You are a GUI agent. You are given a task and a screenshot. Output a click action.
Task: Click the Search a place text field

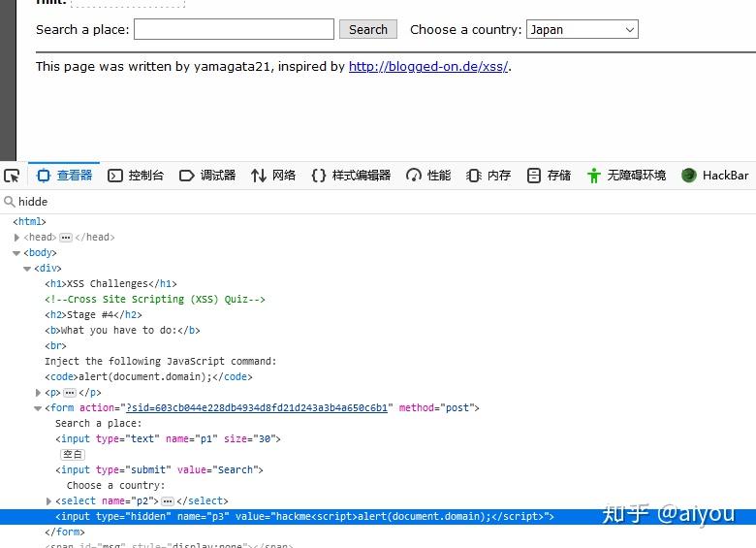click(x=234, y=29)
